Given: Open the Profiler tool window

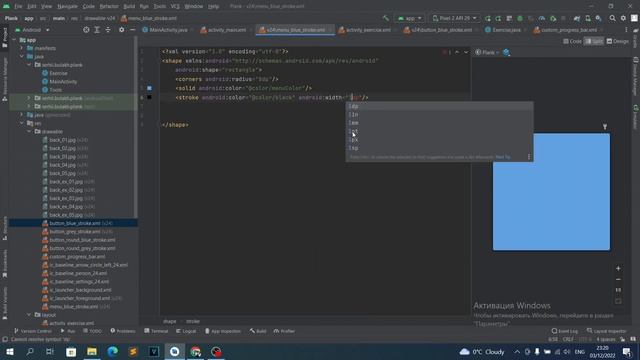Looking at the screenshot, I should 284,331.
